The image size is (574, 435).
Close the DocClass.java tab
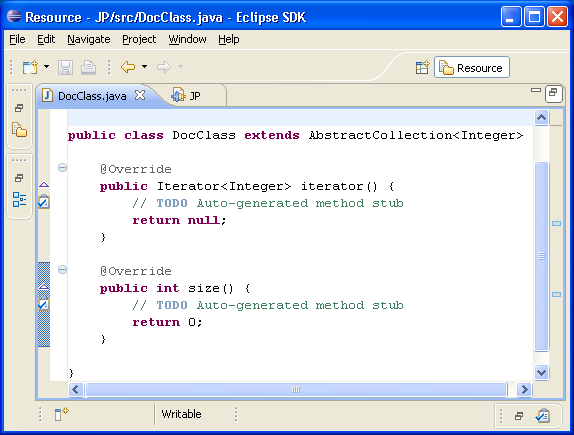pos(140,95)
